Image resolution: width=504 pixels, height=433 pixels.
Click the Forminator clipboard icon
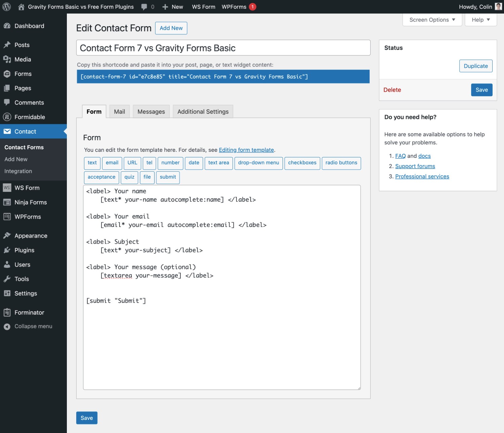[7, 312]
